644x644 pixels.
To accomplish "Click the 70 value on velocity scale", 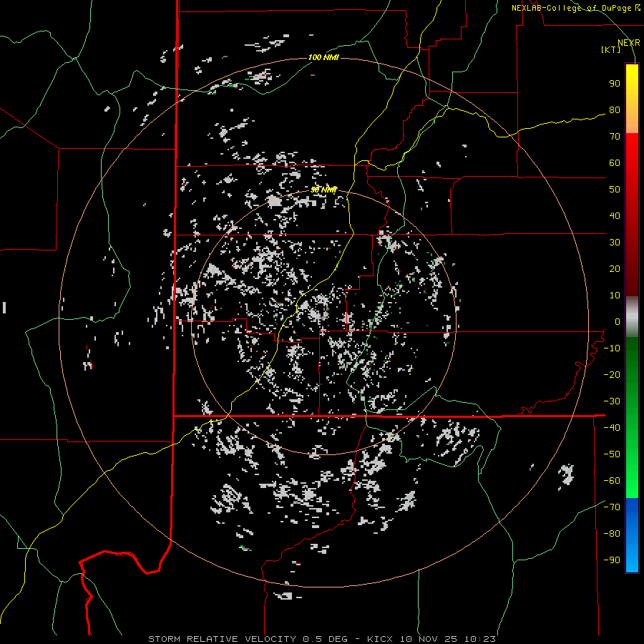I will coord(615,137).
